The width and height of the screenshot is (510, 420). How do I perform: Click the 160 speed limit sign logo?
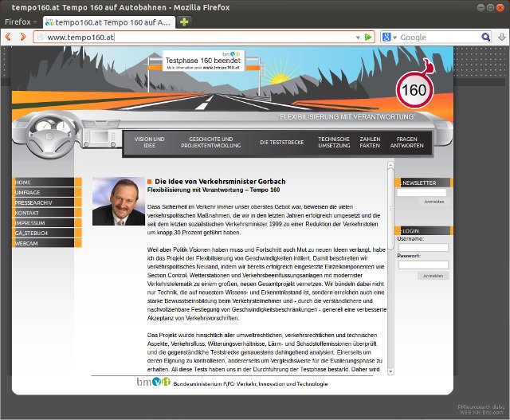pyautogui.click(x=414, y=88)
